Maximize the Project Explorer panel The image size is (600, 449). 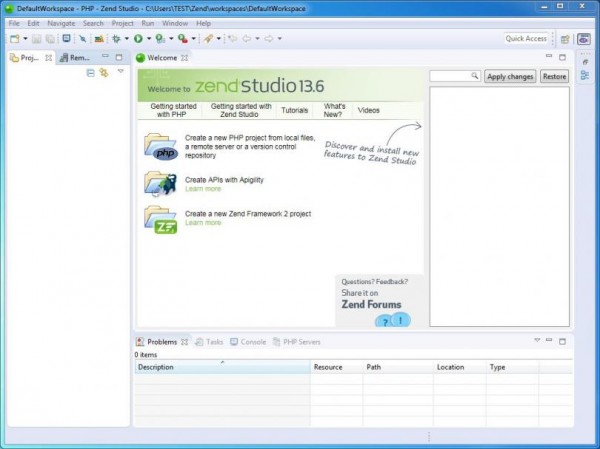119,57
